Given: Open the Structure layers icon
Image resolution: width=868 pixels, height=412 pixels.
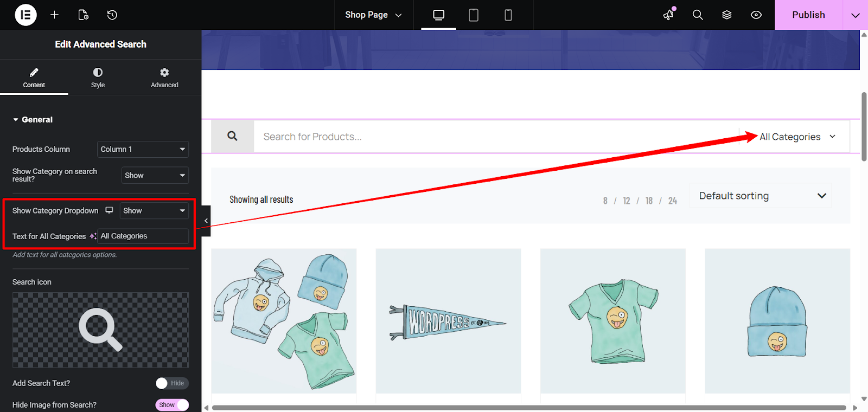Looking at the screenshot, I should click(x=727, y=15).
